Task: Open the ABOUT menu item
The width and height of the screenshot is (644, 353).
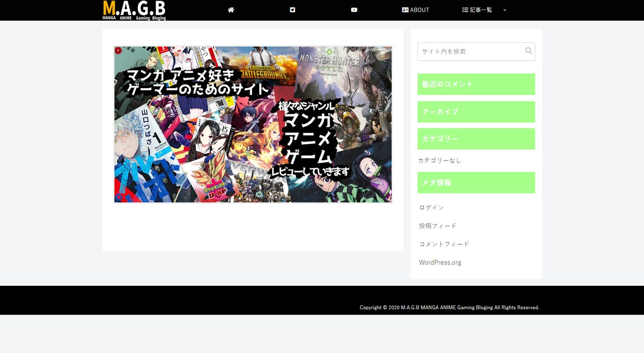Action: click(x=415, y=10)
